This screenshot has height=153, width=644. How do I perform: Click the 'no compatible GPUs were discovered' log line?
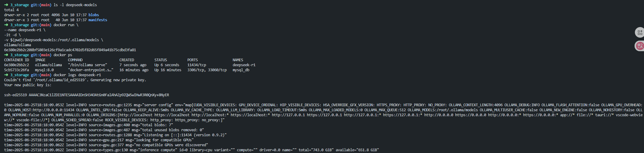pyautogui.click(x=106, y=145)
